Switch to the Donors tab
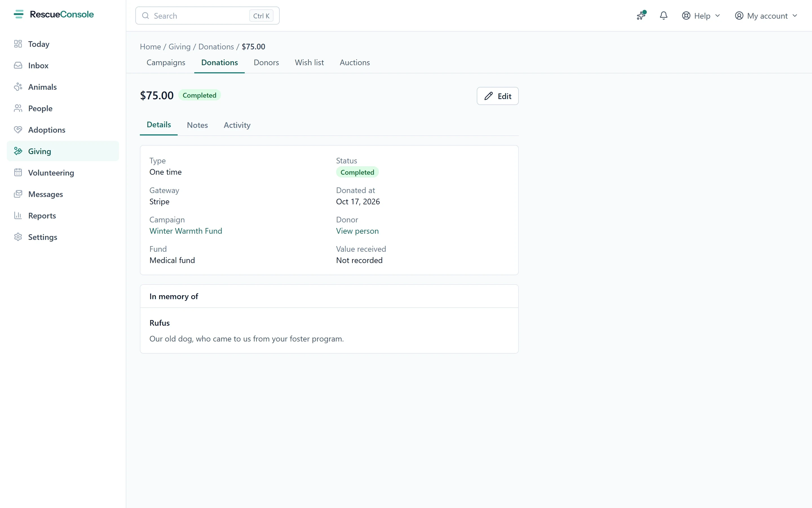Screen dimensions: 812x508 (x=266, y=62)
